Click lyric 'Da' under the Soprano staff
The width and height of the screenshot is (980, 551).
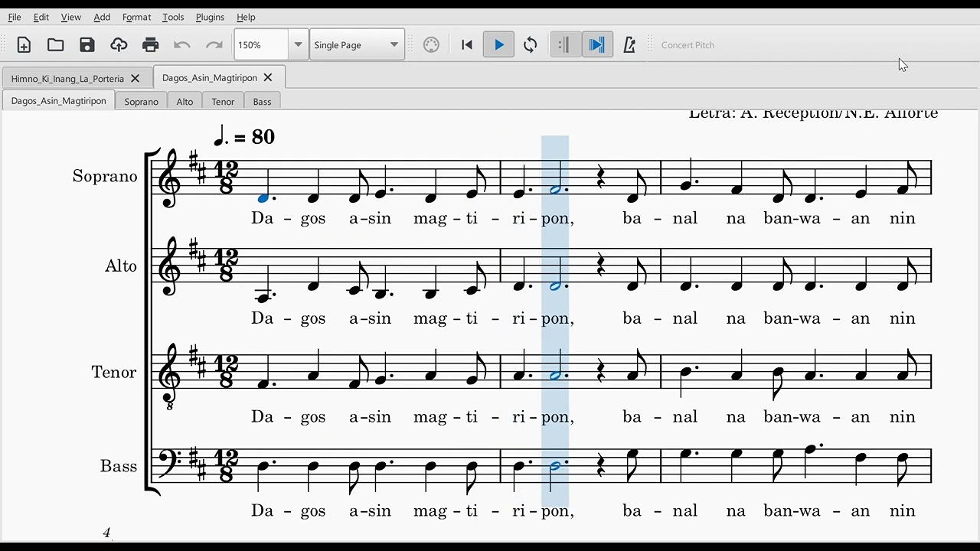(262, 218)
